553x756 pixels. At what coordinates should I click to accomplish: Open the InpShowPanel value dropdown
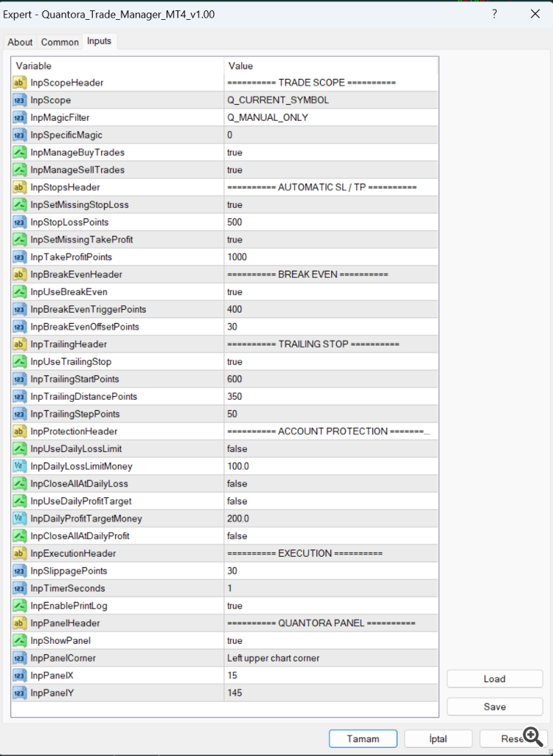[x=331, y=641]
